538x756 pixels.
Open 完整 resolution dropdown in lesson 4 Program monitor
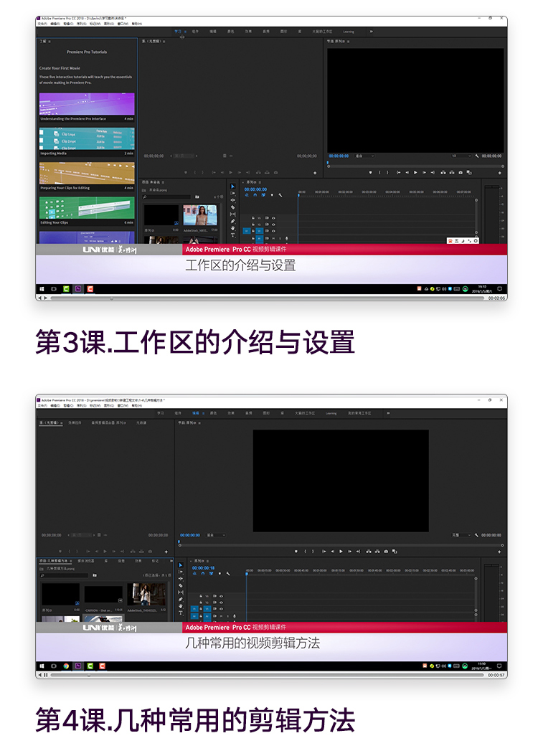point(461,534)
